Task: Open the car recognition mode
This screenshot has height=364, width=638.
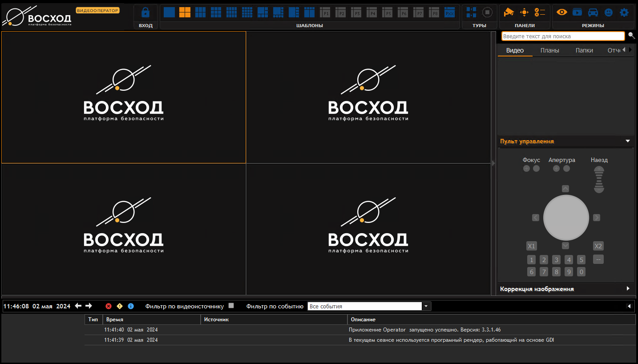Action: coord(593,12)
